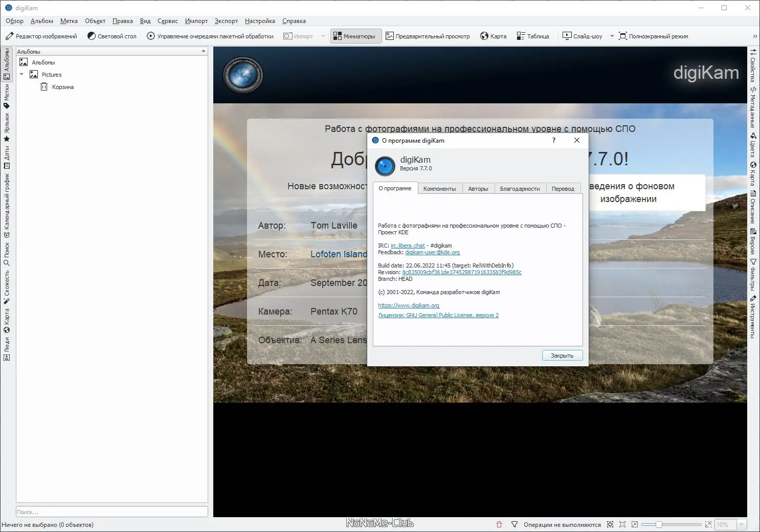This screenshot has width=760, height=532.
Task: Open the Календарный график timeline tab
Action: (7, 205)
